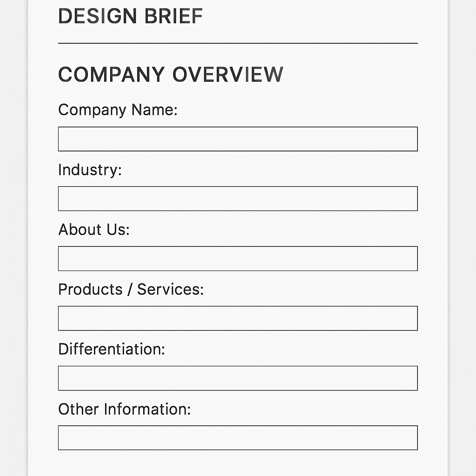This screenshot has width=476, height=476.
Task: Click the Products / Services: label
Action: pos(131,289)
